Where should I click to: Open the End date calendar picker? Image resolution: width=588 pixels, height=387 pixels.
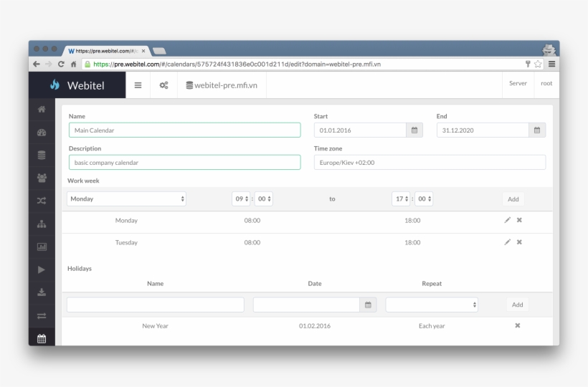(x=537, y=130)
